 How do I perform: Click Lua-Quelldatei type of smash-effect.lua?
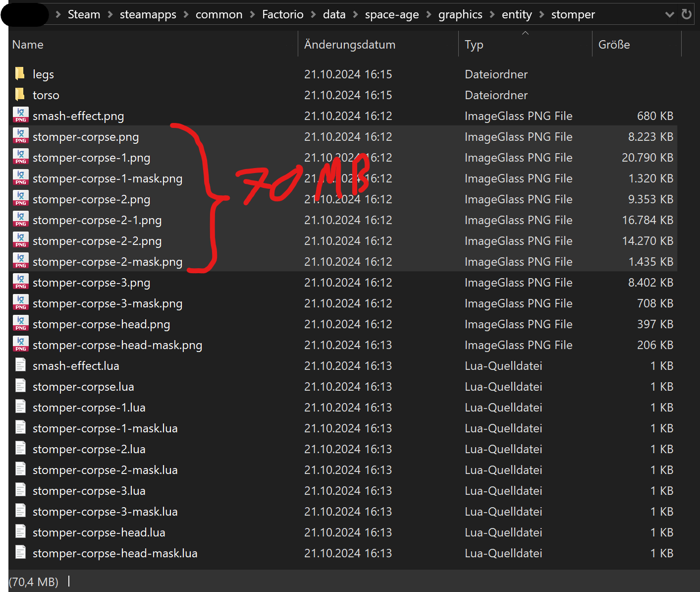point(503,365)
